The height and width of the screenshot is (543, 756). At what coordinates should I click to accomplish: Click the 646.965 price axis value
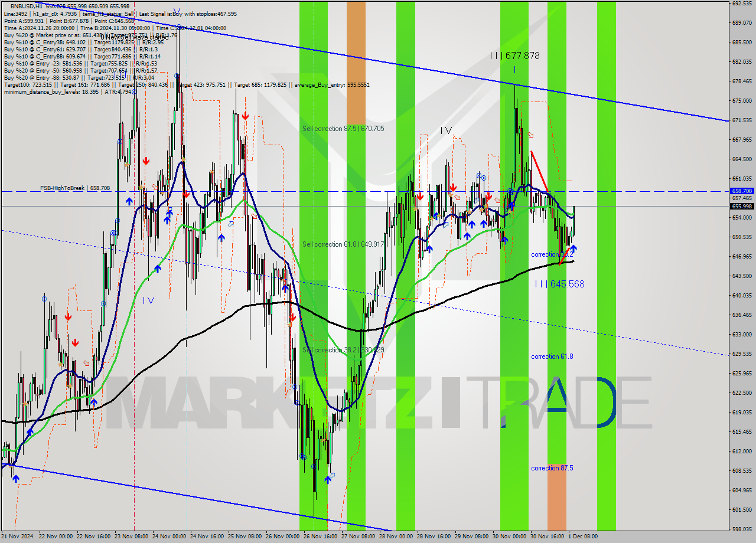click(x=742, y=257)
